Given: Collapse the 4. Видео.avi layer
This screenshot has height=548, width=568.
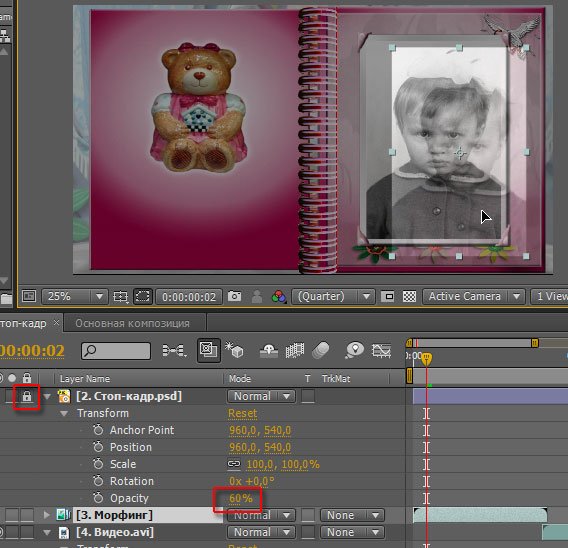Looking at the screenshot, I should click(x=47, y=532).
